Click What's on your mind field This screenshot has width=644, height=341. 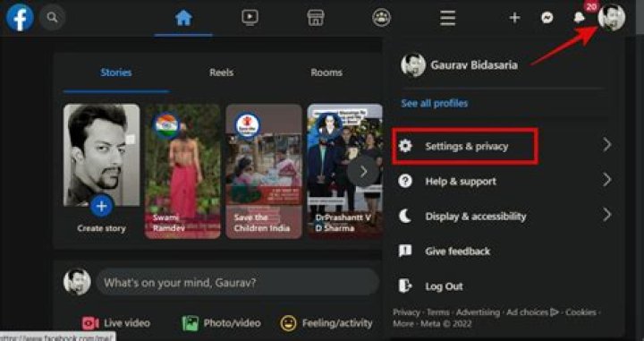click(x=237, y=283)
